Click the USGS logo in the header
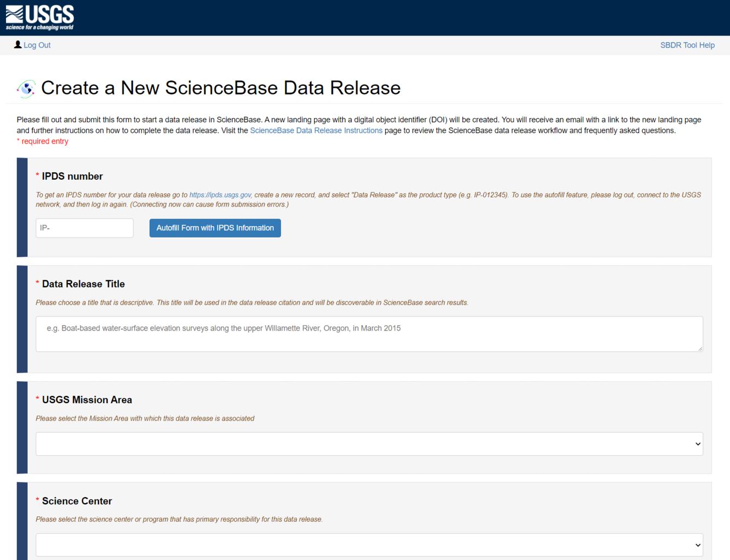The height and width of the screenshot is (560, 730). coord(40,17)
